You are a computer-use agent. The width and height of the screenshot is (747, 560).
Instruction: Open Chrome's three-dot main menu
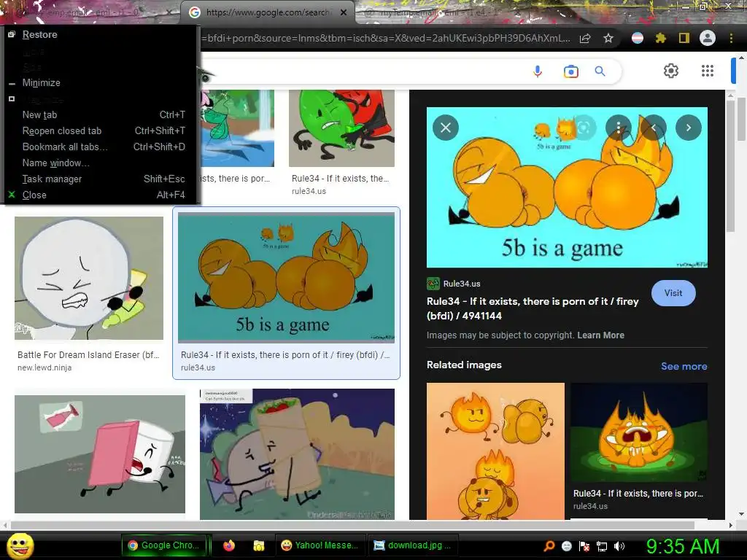731,38
